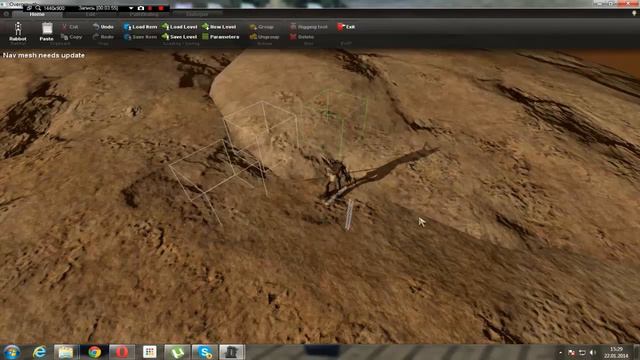Click Save Level

(x=180, y=37)
